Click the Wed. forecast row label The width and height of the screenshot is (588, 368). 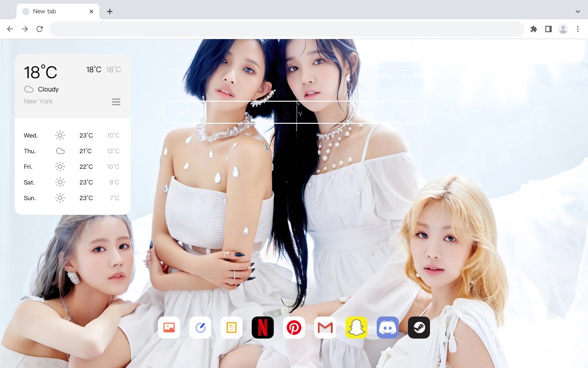click(x=31, y=135)
